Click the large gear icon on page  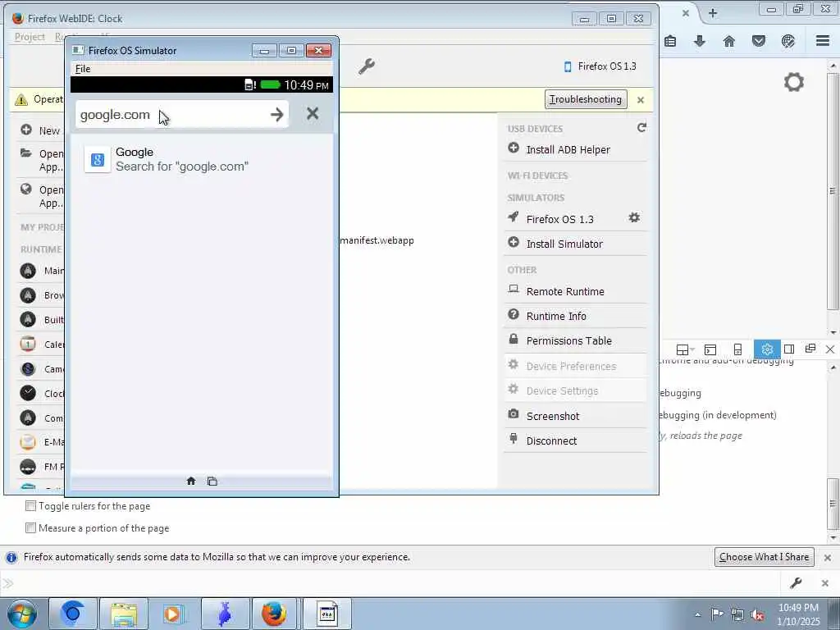794,82
